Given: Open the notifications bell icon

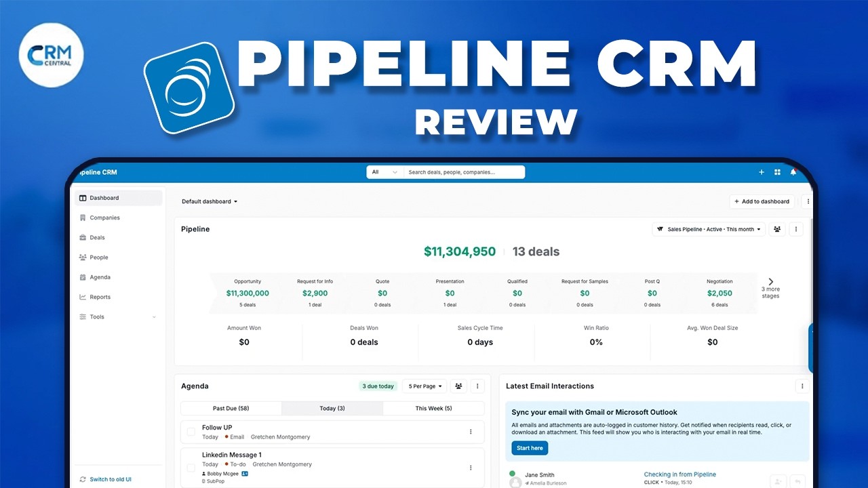Looking at the screenshot, I should pos(793,172).
